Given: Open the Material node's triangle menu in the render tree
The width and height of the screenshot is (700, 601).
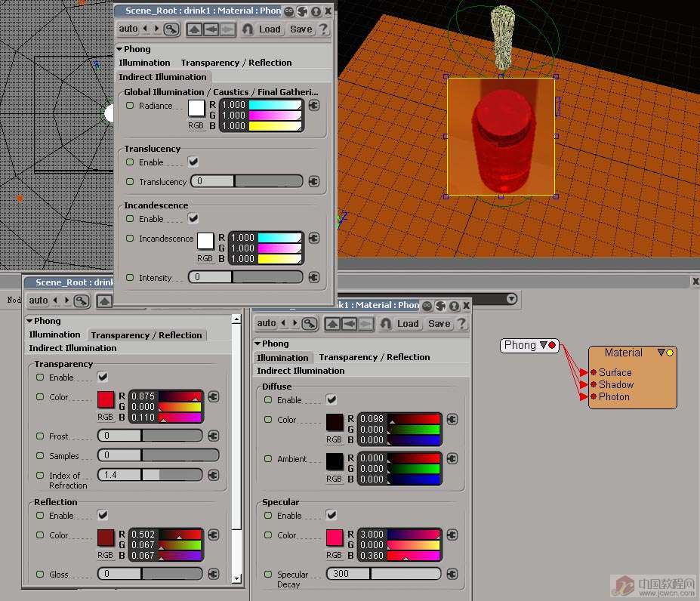Looking at the screenshot, I should (661, 353).
